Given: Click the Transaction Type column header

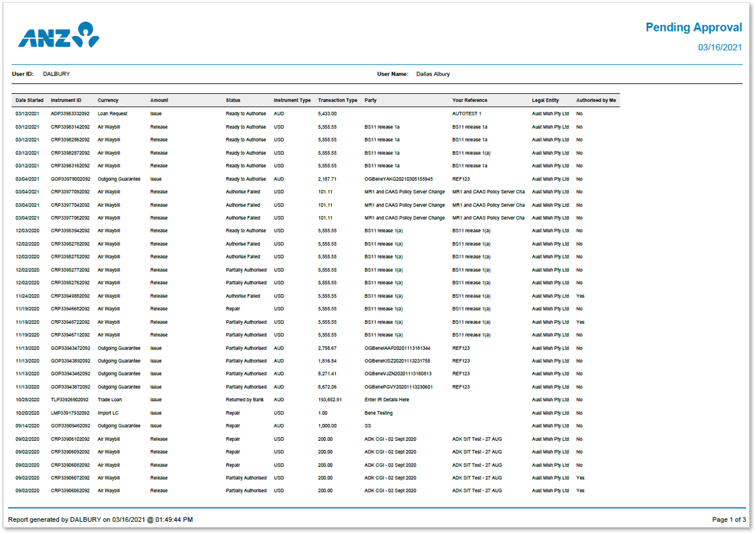Looking at the screenshot, I should [x=338, y=100].
